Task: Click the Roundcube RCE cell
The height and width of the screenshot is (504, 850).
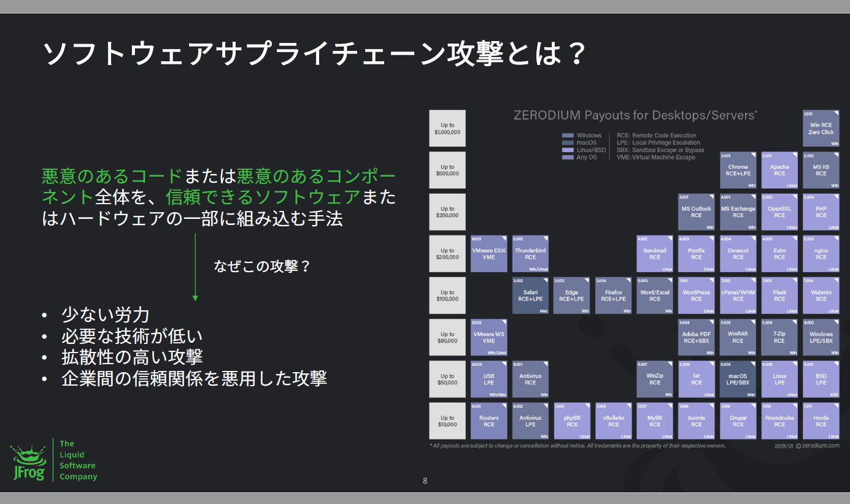Action: pos(779,421)
